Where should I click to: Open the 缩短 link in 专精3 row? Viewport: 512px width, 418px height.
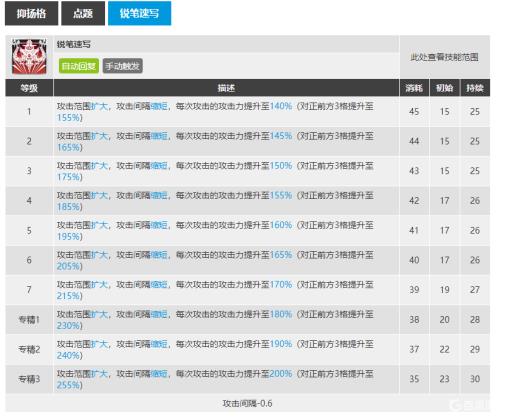tap(159, 374)
